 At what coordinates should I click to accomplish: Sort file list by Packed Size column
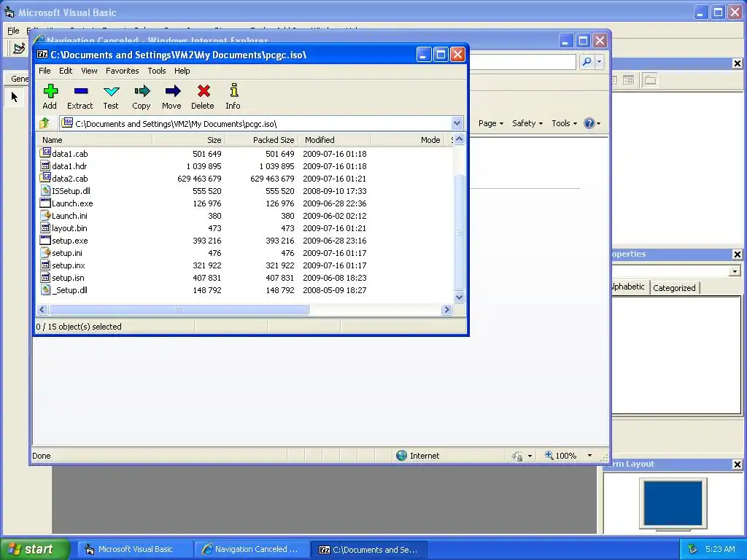[x=262, y=140]
